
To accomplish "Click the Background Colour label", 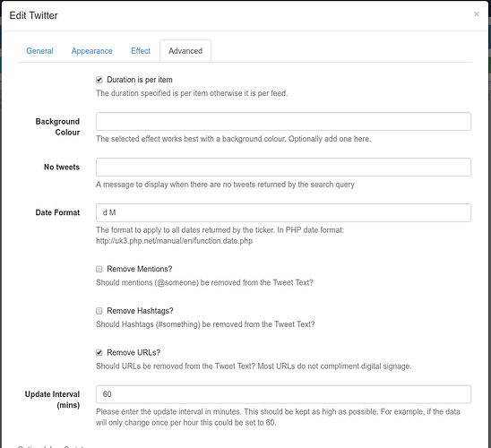I will tap(57, 127).
